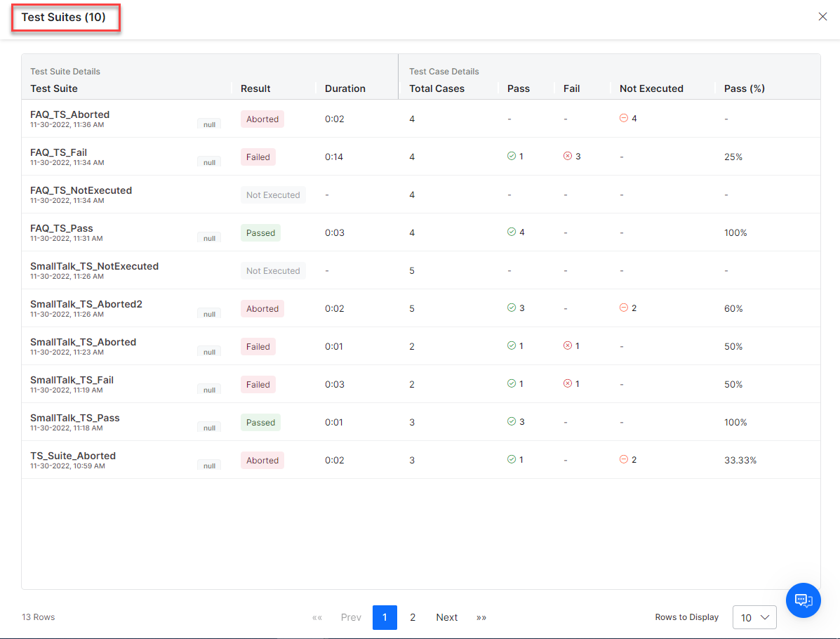Click the Aborted status chip on SmallTalk_TS_Aborted2

coord(262,308)
